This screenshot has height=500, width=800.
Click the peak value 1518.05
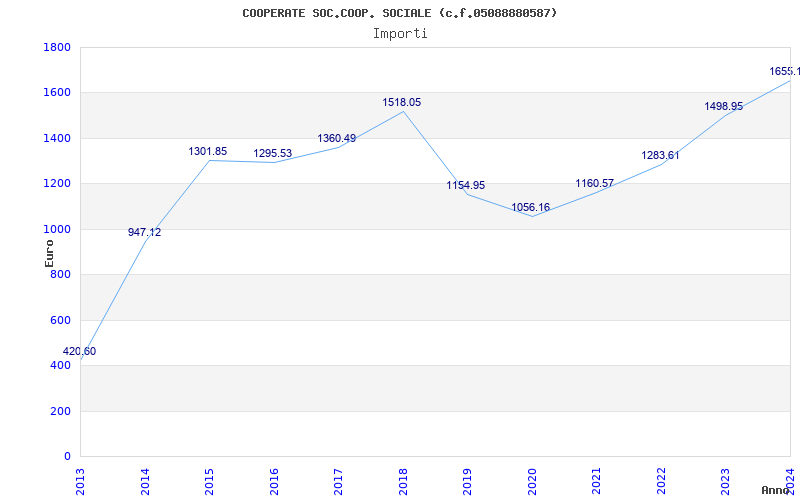[x=402, y=103]
